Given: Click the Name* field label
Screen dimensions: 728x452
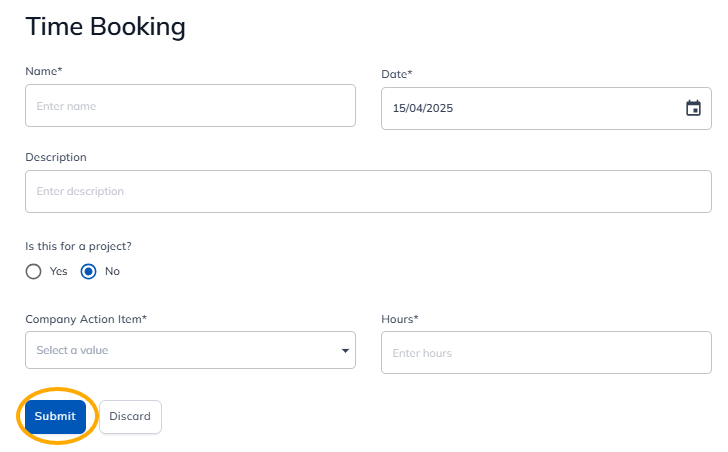Looking at the screenshot, I should coord(44,71).
